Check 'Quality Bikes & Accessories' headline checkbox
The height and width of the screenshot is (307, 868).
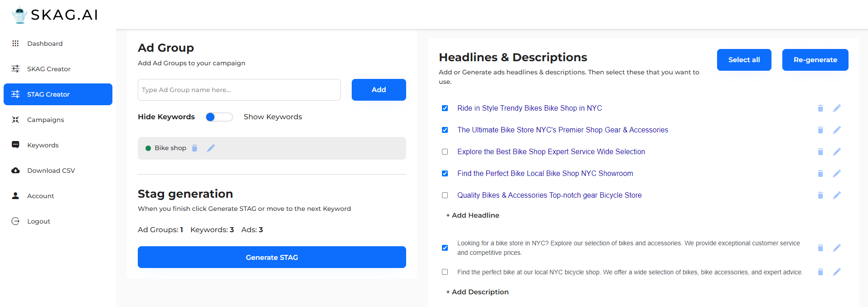(445, 195)
